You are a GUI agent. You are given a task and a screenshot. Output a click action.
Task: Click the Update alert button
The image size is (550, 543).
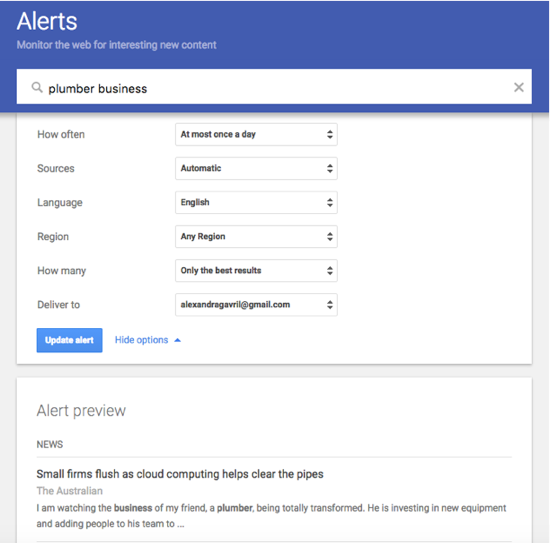pos(69,340)
